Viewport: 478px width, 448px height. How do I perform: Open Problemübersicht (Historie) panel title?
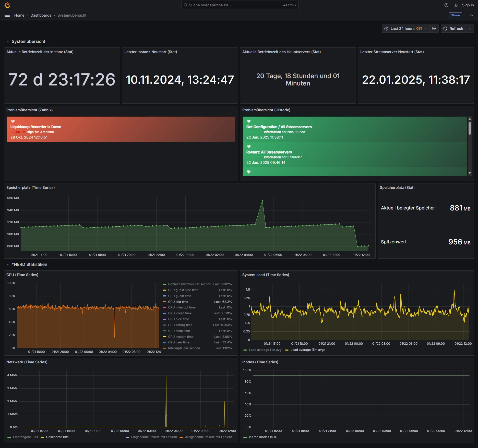pyautogui.click(x=266, y=110)
